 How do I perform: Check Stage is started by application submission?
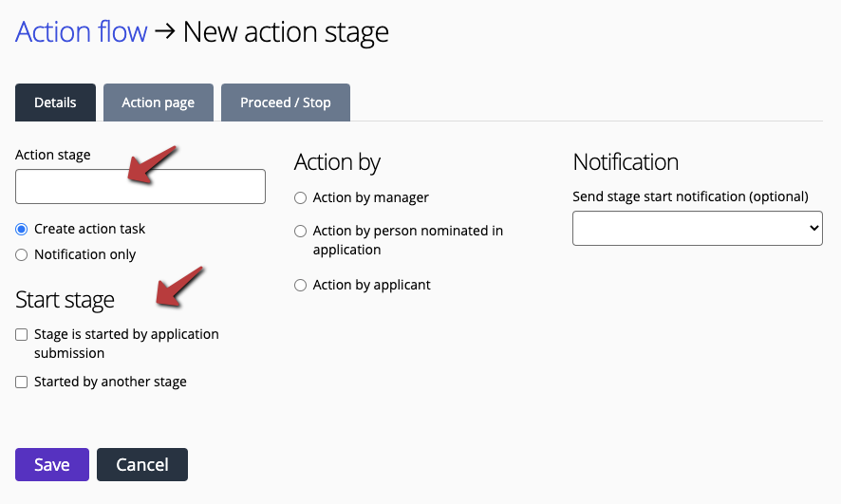(x=22, y=334)
